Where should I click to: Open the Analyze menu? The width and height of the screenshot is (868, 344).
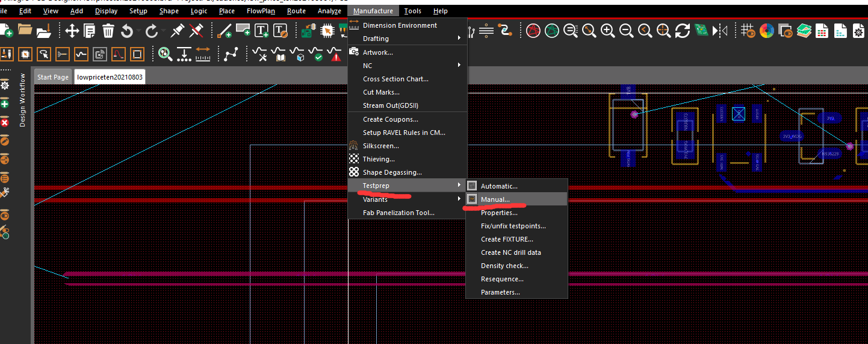329,11
